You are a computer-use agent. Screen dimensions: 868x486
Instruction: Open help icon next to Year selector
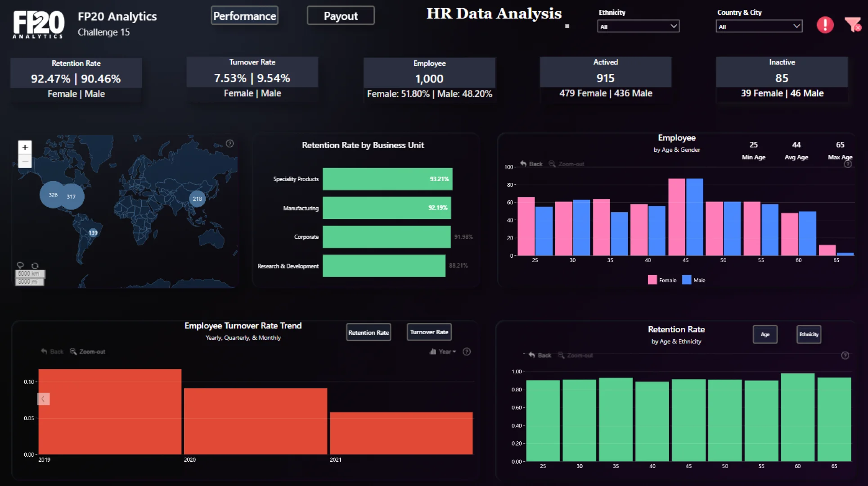tap(467, 351)
